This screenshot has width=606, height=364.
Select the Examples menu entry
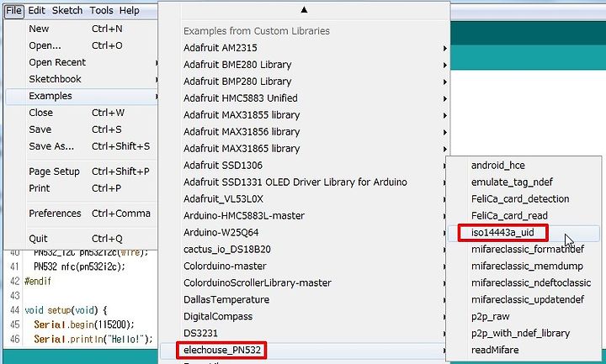(x=82, y=96)
